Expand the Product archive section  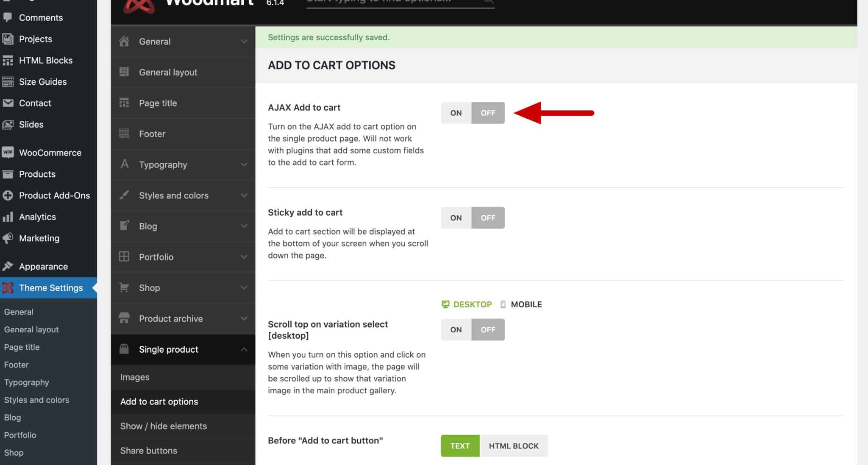coord(244,318)
